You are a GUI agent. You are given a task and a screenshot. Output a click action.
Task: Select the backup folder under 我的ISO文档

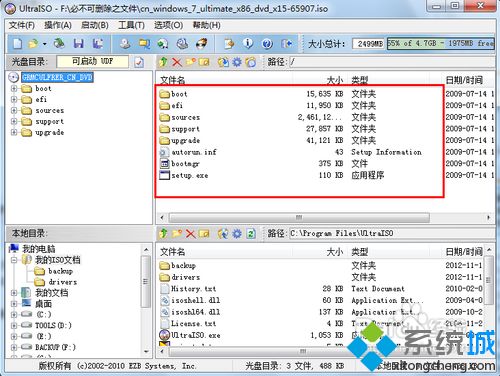(60, 271)
